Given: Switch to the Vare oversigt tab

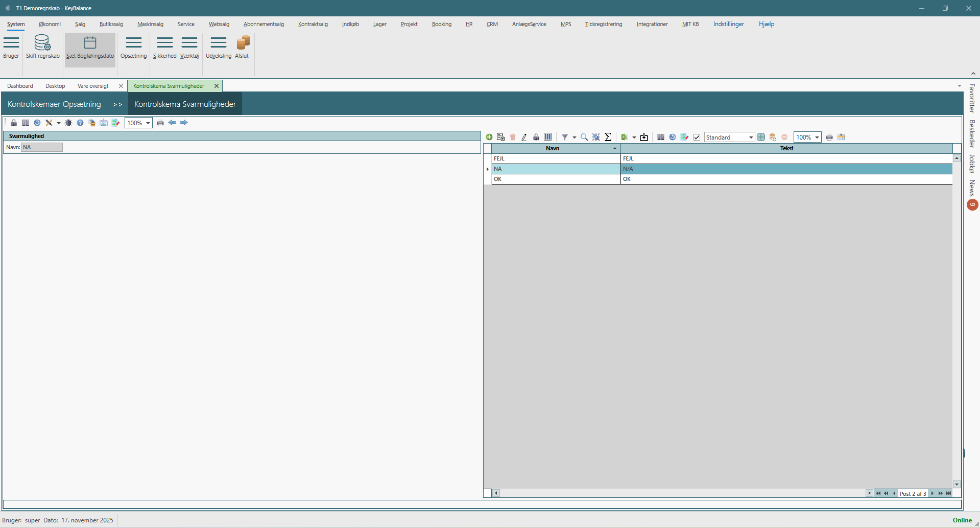Looking at the screenshot, I should click(x=93, y=86).
